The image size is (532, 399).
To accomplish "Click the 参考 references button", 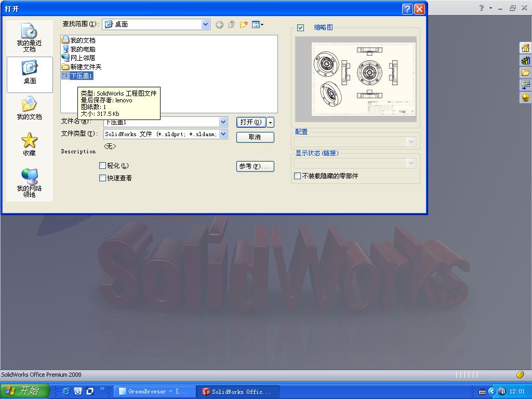I will pos(255,166).
